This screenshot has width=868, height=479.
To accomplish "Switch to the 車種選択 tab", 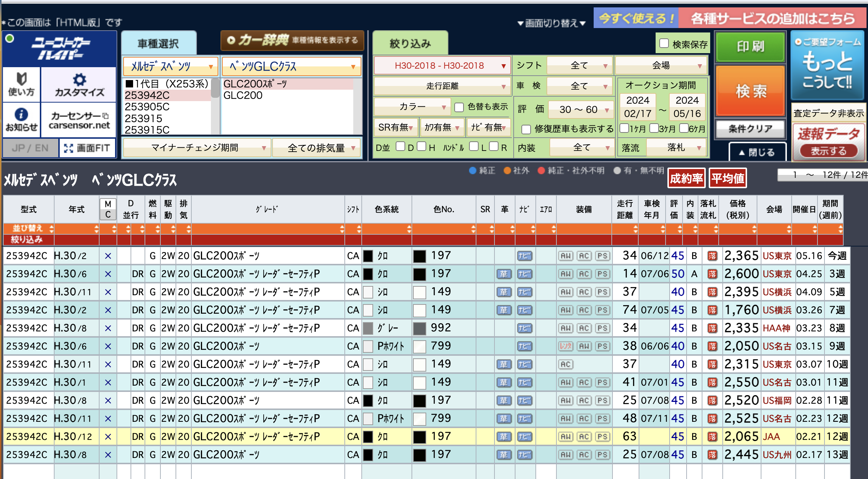I will 159,44.
